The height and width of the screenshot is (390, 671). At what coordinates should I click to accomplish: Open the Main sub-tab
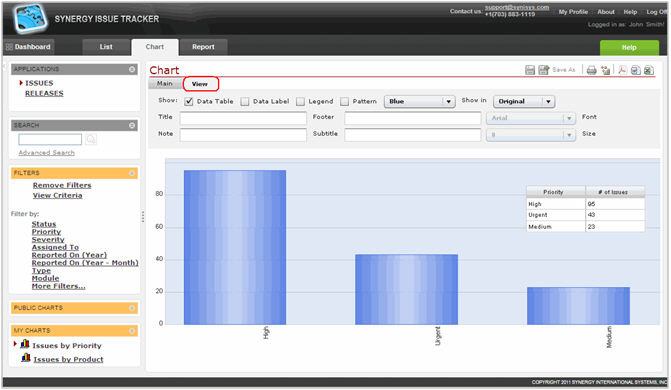(165, 83)
